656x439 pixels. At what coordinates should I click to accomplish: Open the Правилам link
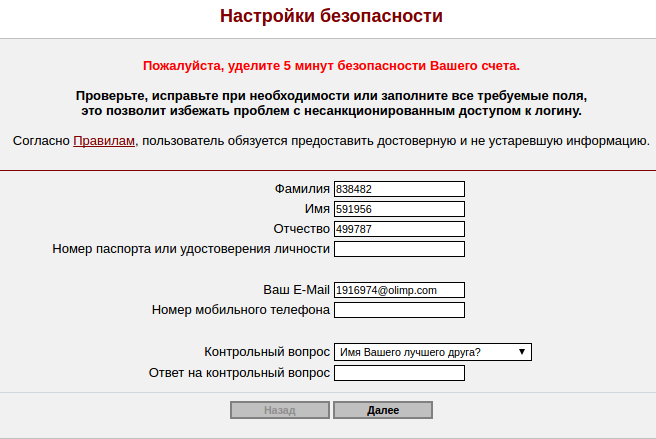coord(104,141)
